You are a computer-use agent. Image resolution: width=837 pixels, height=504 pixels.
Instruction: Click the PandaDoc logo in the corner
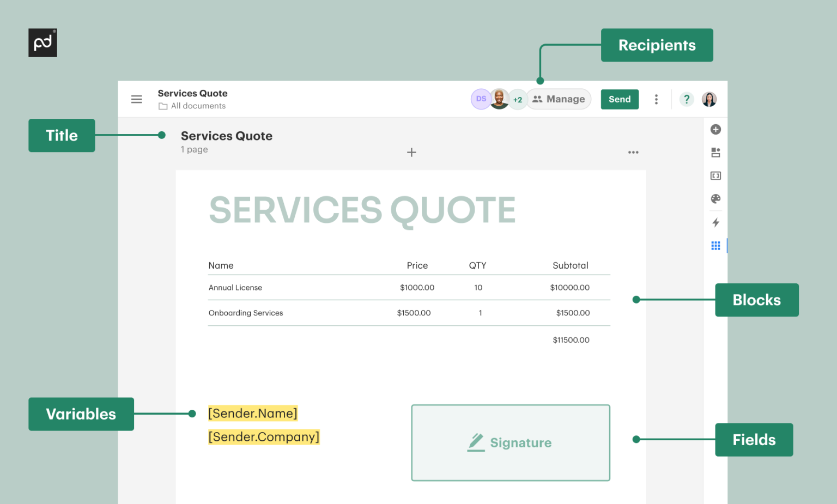43,42
